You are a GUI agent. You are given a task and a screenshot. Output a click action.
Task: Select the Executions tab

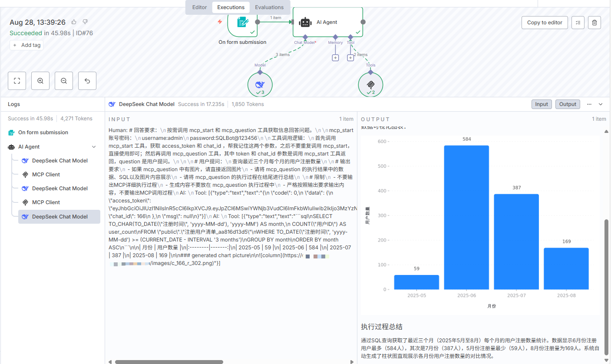click(231, 7)
